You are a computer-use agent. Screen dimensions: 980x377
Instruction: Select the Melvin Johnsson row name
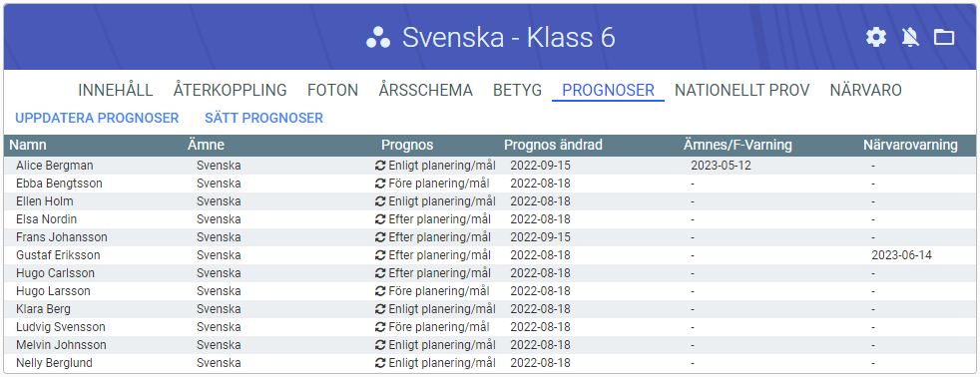click(61, 344)
